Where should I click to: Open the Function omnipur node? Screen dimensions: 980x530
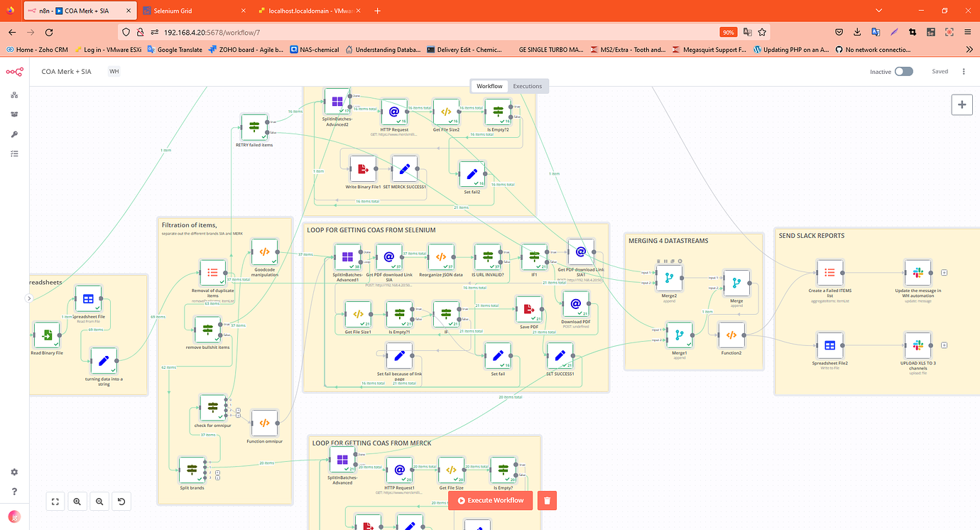[x=263, y=423]
